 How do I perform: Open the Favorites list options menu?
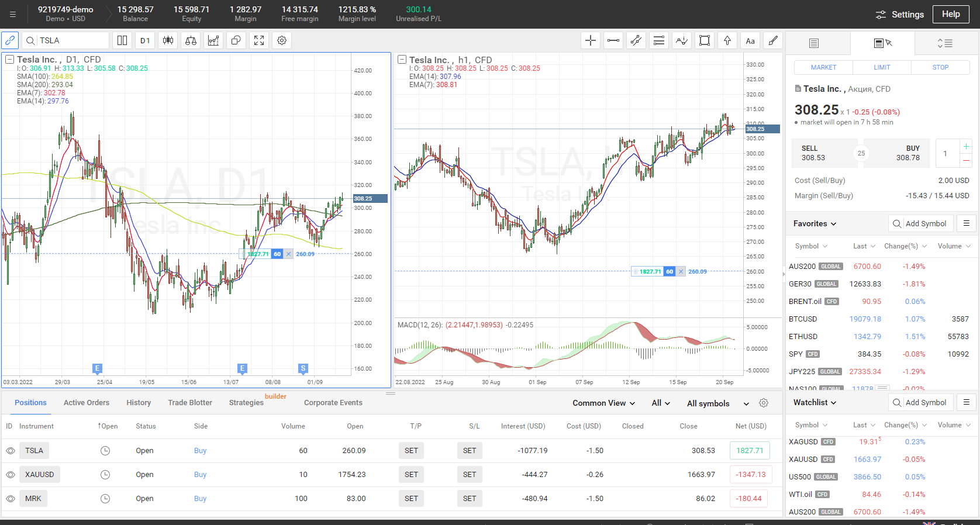(x=967, y=223)
